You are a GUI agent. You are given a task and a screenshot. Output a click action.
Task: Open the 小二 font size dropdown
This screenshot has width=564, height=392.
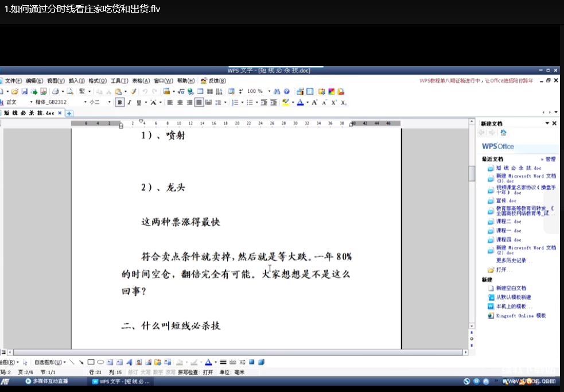click(110, 102)
